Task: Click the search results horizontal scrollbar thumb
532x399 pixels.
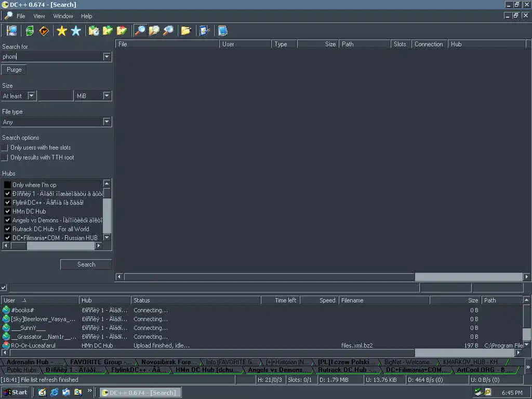Action: click(469, 277)
